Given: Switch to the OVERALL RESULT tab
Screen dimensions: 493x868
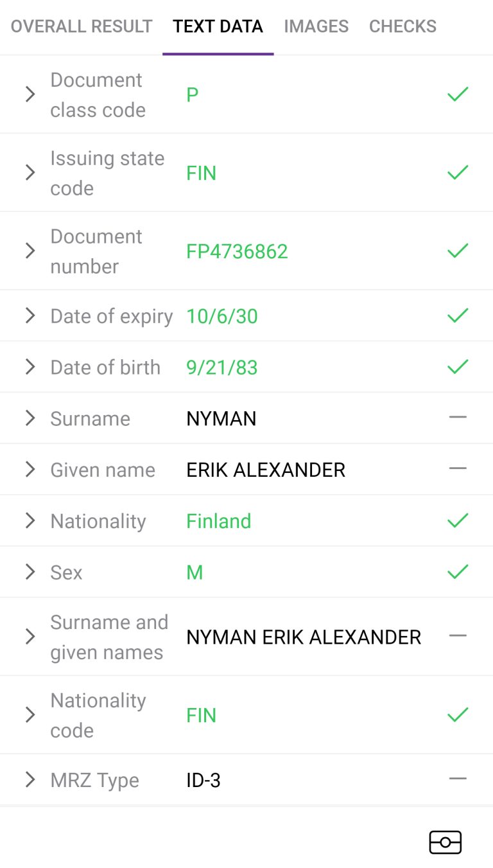Looking at the screenshot, I should point(82,26).
